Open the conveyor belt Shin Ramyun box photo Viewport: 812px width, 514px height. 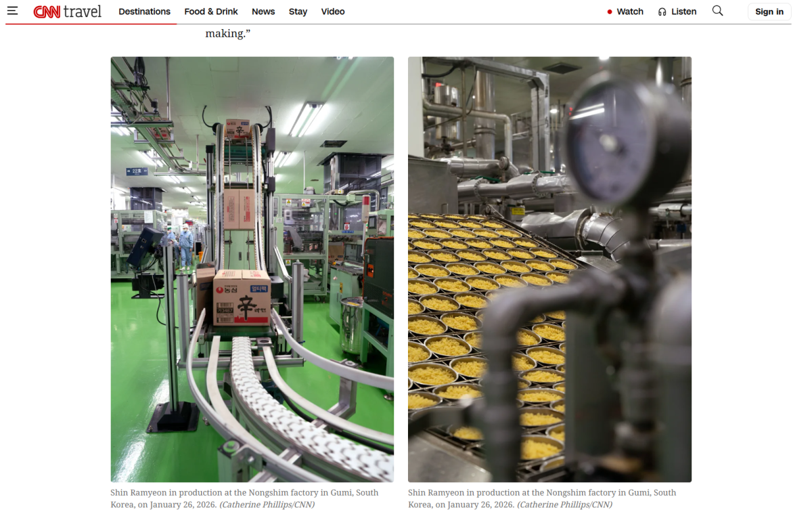tap(252, 269)
